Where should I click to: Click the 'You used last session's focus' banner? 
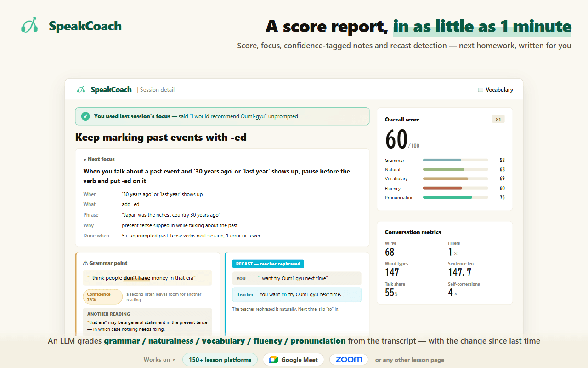pyautogui.click(x=222, y=116)
